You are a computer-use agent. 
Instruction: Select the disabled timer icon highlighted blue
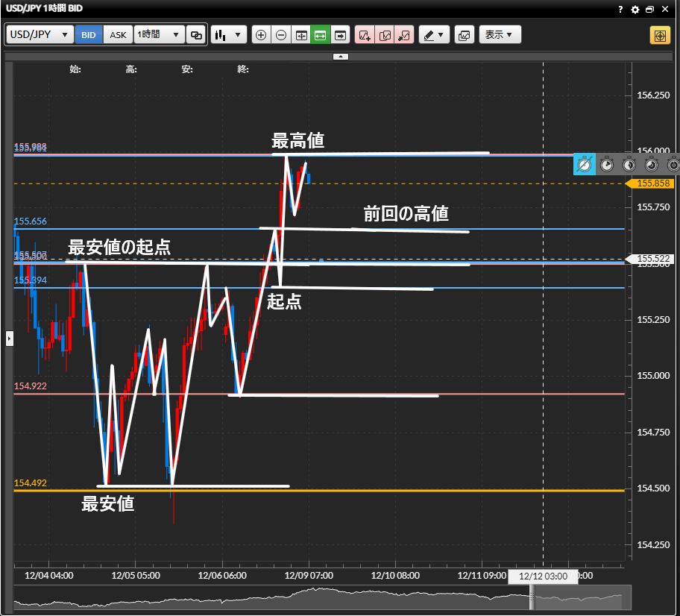pyautogui.click(x=585, y=164)
